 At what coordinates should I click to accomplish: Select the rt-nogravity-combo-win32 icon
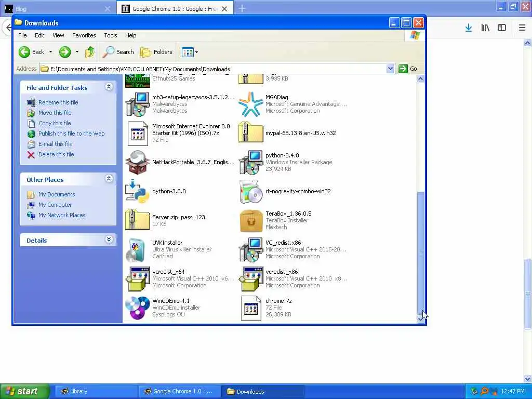click(251, 191)
